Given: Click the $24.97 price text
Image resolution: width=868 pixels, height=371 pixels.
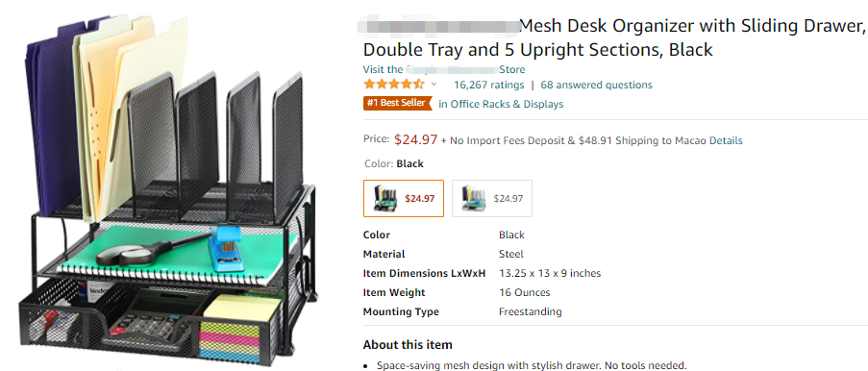Looking at the screenshot, I should tap(415, 139).
